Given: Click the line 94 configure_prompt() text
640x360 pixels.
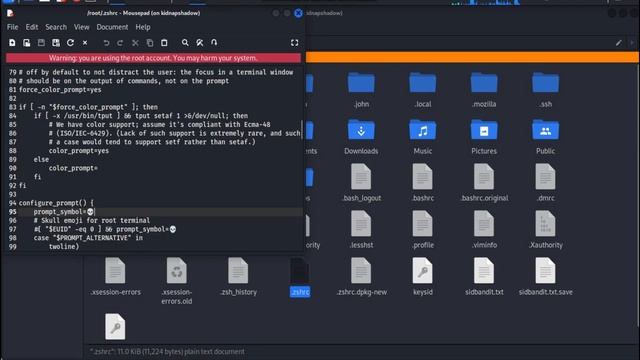Looking at the screenshot, I should point(56,203).
